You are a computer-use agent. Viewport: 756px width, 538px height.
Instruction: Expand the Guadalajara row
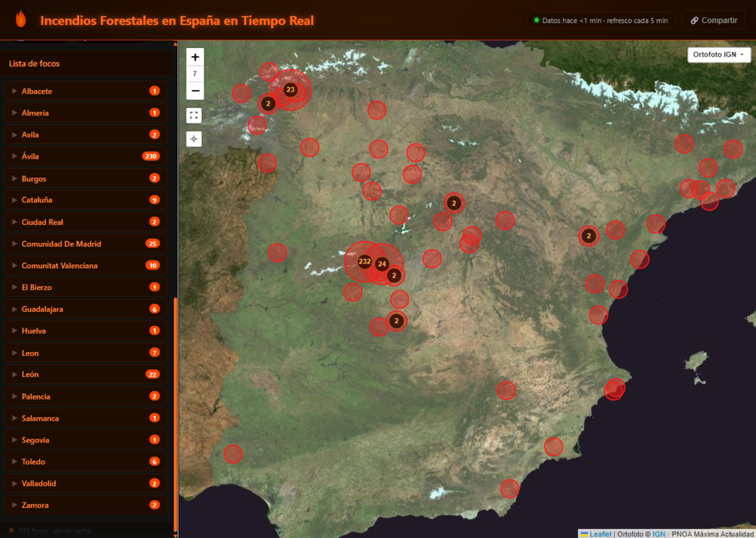point(86,309)
